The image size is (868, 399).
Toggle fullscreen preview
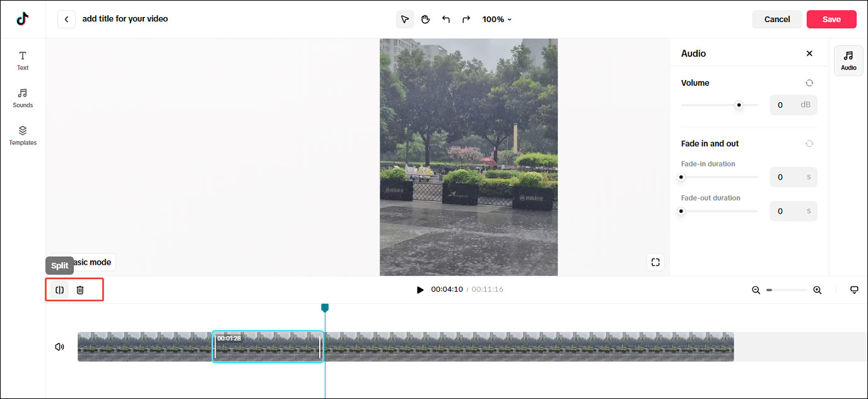655,262
